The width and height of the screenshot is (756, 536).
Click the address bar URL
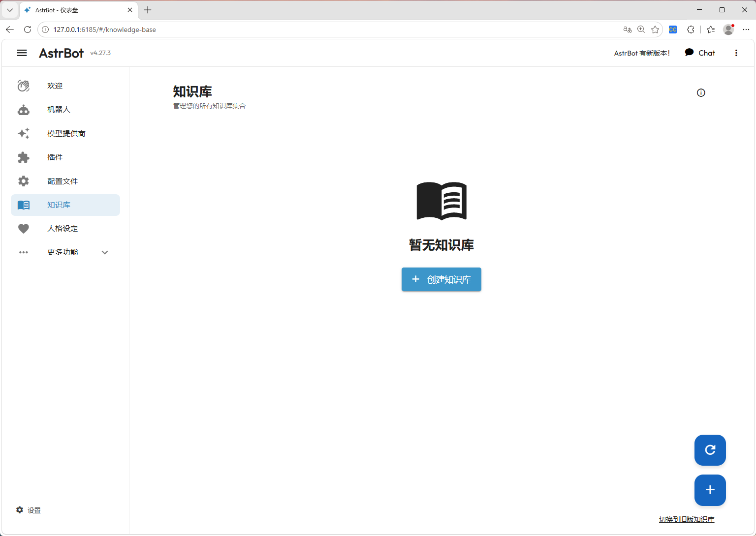[105, 30]
